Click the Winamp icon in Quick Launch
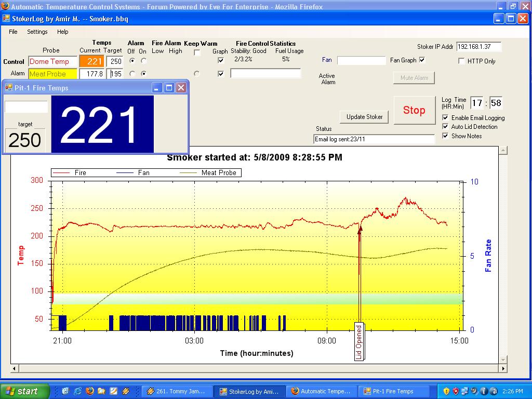 tap(125, 391)
